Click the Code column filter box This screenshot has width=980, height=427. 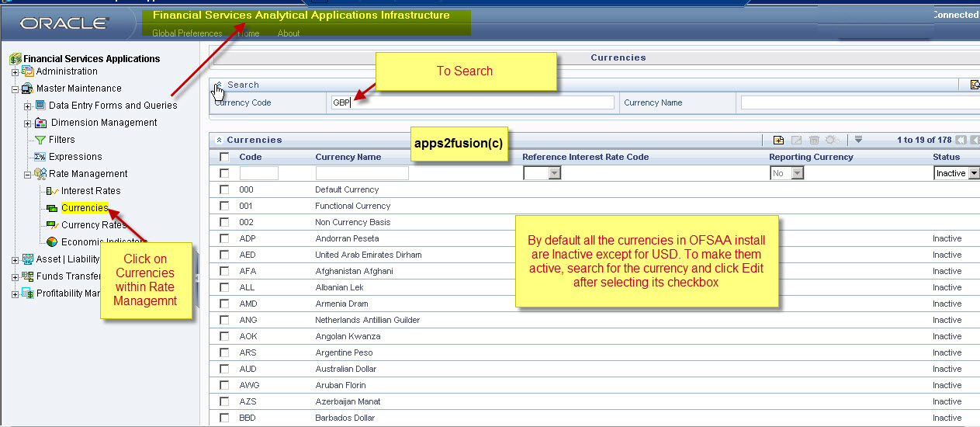tap(259, 173)
